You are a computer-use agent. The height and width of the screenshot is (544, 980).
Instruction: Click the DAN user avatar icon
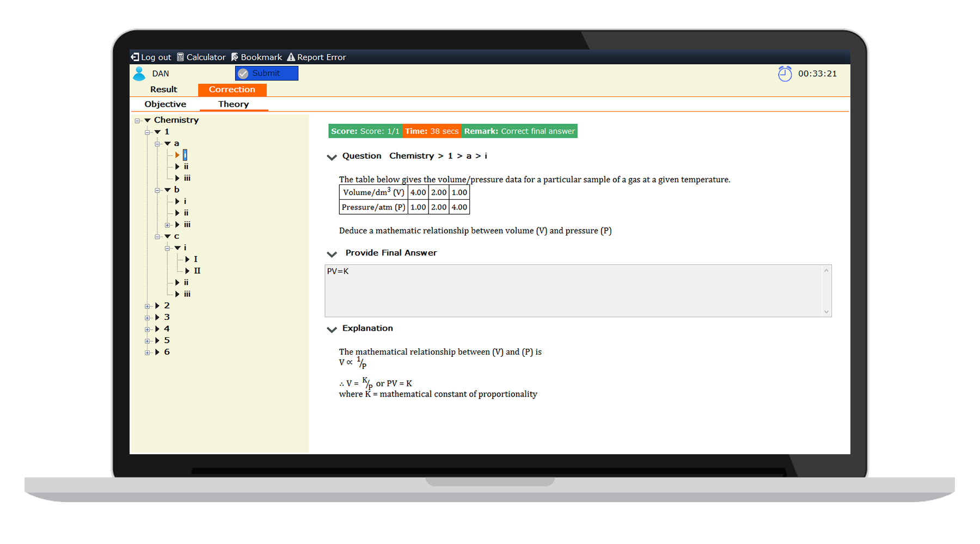[x=139, y=73]
